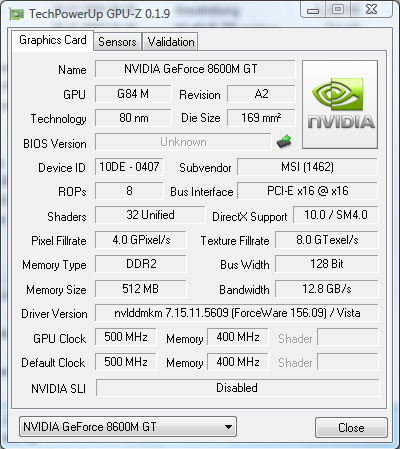
Task: Click the BIOS save chip icon
Action: [x=284, y=142]
